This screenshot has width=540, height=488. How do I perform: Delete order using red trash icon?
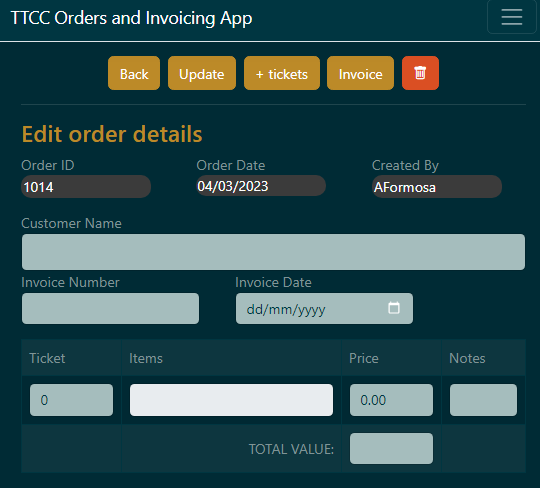tap(420, 73)
